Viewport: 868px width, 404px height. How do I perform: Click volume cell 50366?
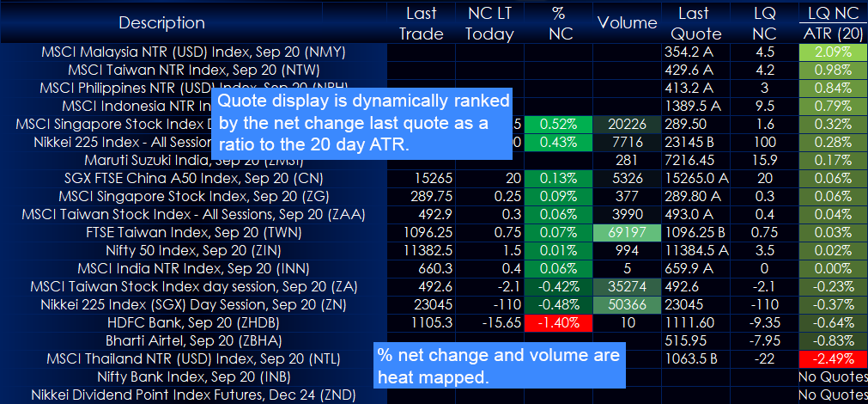tap(628, 304)
